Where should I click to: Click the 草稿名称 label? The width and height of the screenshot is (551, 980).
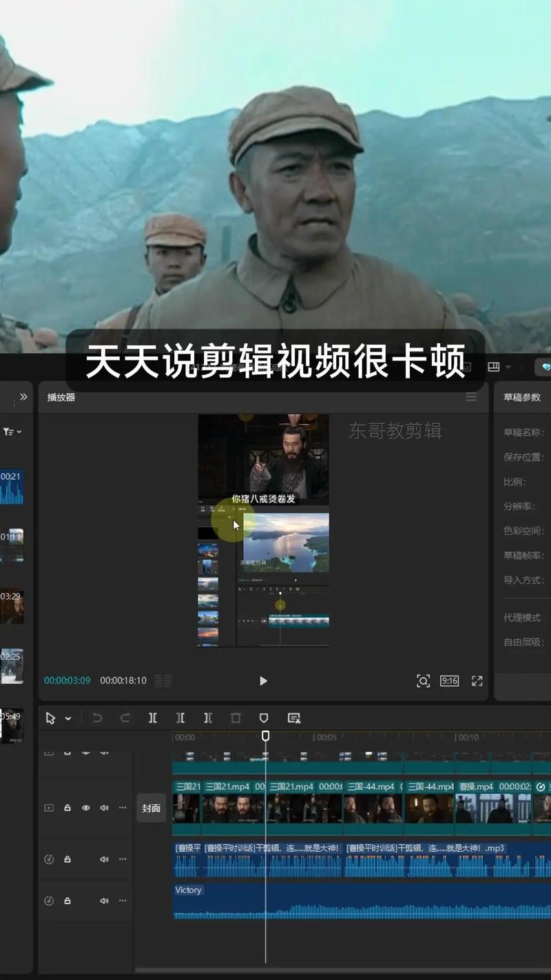[523, 433]
